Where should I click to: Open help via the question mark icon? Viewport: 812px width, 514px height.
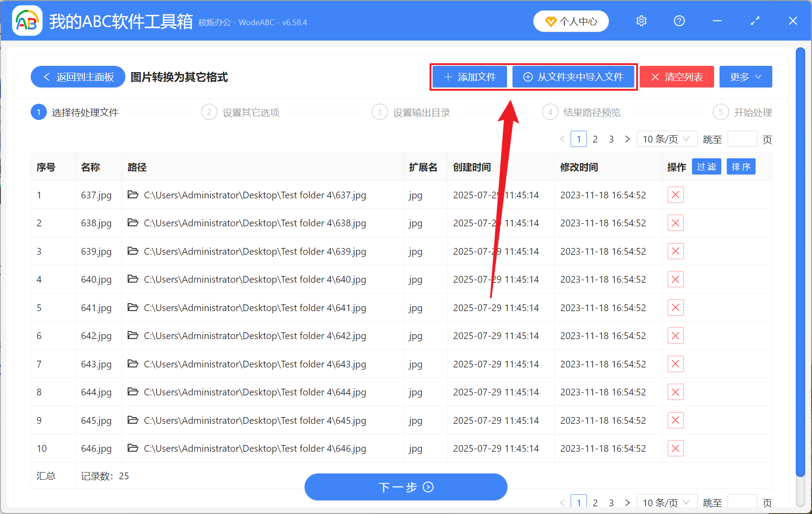point(679,21)
